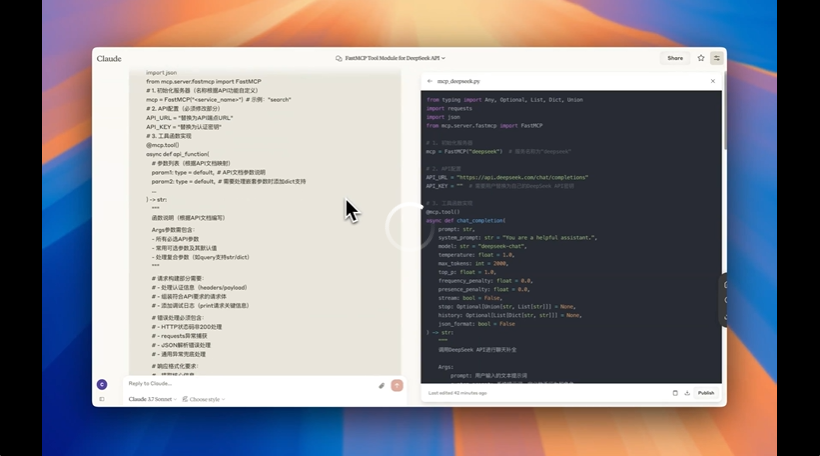Viewport: 820px width, 456px height.
Task: Click the purple user avatar C
Action: point(102,384)
